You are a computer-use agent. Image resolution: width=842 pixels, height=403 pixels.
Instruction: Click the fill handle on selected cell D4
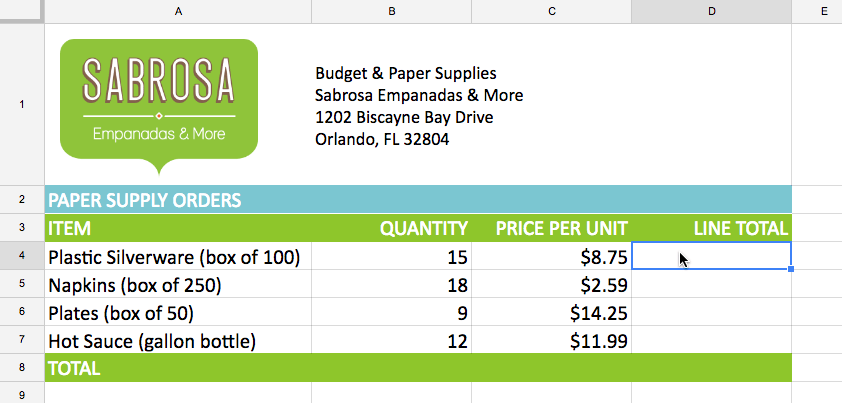[791, 270]
